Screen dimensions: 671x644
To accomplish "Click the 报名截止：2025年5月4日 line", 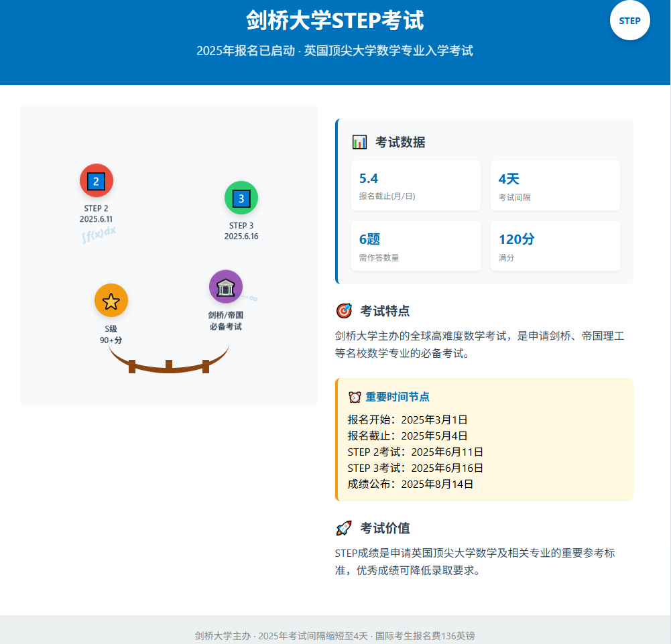I will tap(408, 436).
